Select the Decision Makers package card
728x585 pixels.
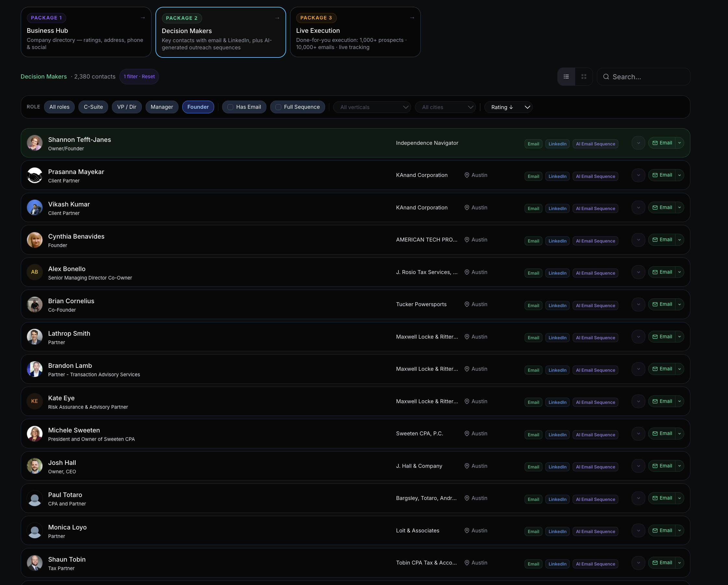click(221, 32)
